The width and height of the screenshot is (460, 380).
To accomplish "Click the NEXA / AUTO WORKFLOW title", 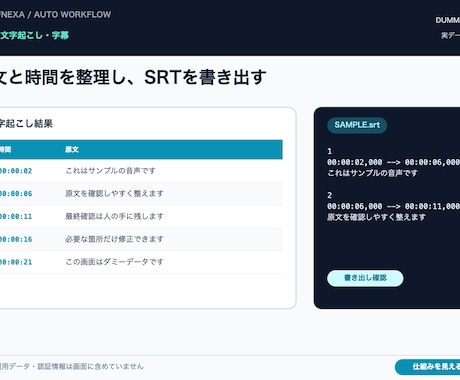I will [55, 15].
